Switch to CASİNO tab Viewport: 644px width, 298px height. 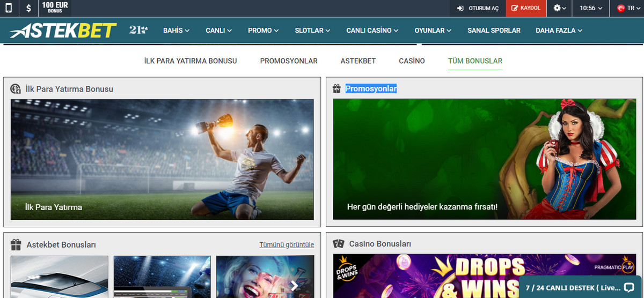(x=412, y=61)
